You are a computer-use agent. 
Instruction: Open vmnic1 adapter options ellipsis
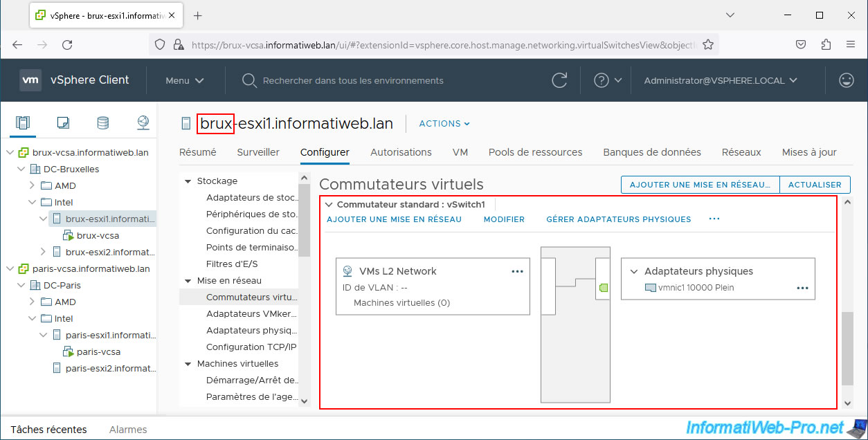[x=802, y=288]
